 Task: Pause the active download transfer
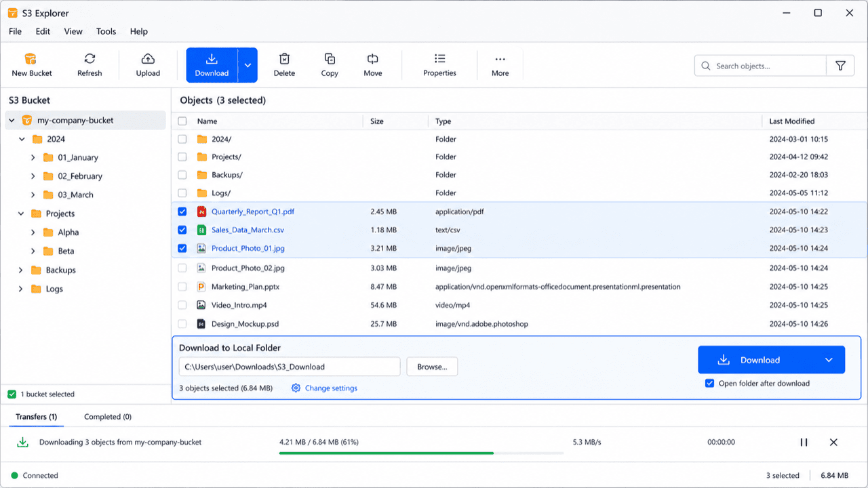click(x=804, y=442)
